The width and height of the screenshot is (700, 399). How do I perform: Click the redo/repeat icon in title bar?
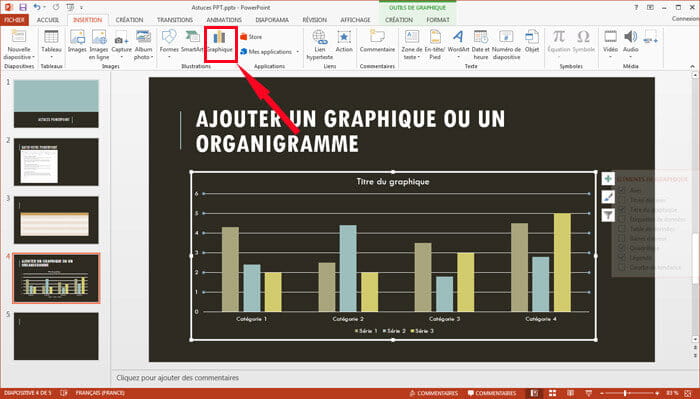click(x=56, y=7)
